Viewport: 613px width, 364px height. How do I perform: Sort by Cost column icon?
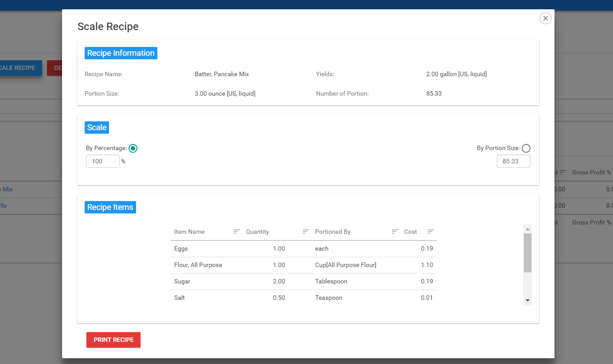coord(431,232)
